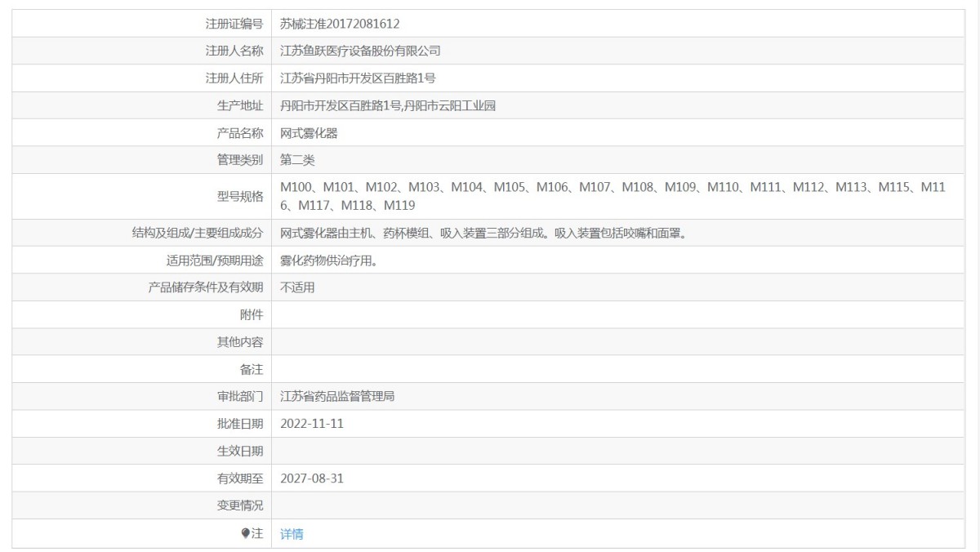The image size is (980, 552).
Task: Select product name 网式雾化器
Action: click(309, 133)
